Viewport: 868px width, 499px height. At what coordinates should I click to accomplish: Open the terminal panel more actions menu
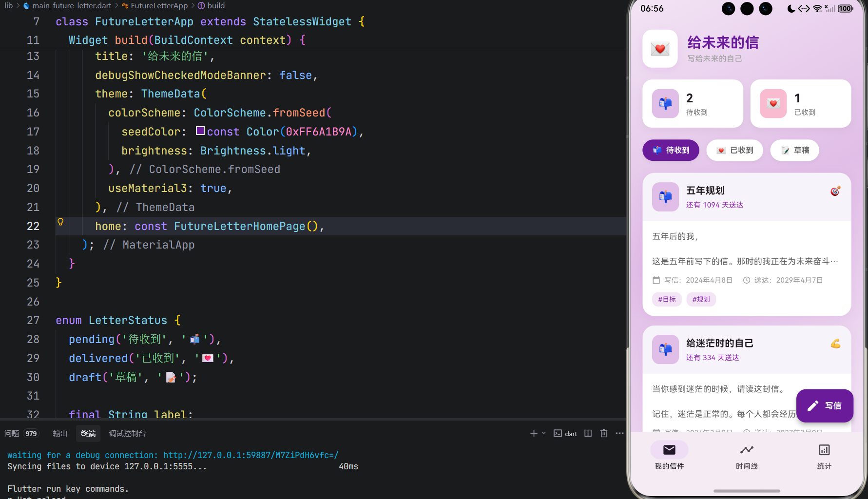click(619, 433)
